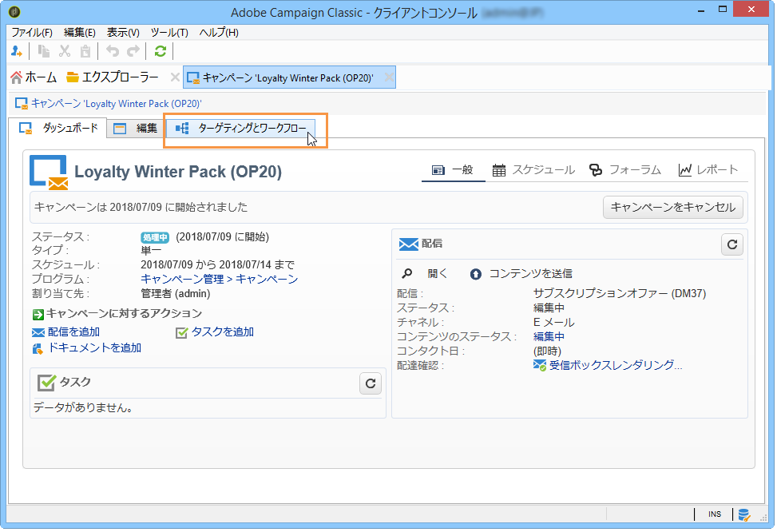Click the green refresh icon in toolbar

point(160,50)
